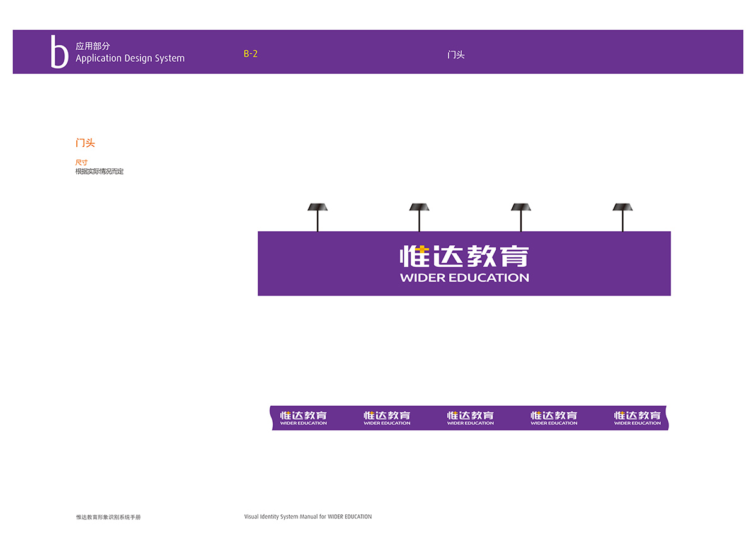This screenshot has width=756, height=535.
Task: Click 'WIDER EDUCATION' text on the large signboard
Action: 464,278
